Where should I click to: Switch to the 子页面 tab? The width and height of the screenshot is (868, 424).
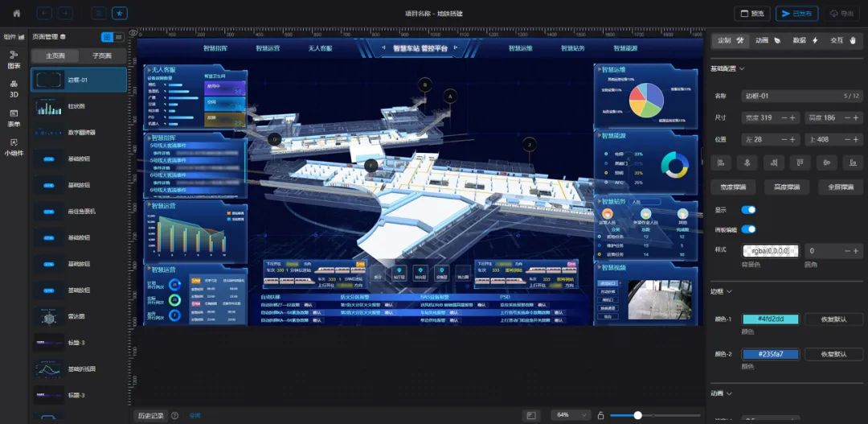tap(102, 56)
